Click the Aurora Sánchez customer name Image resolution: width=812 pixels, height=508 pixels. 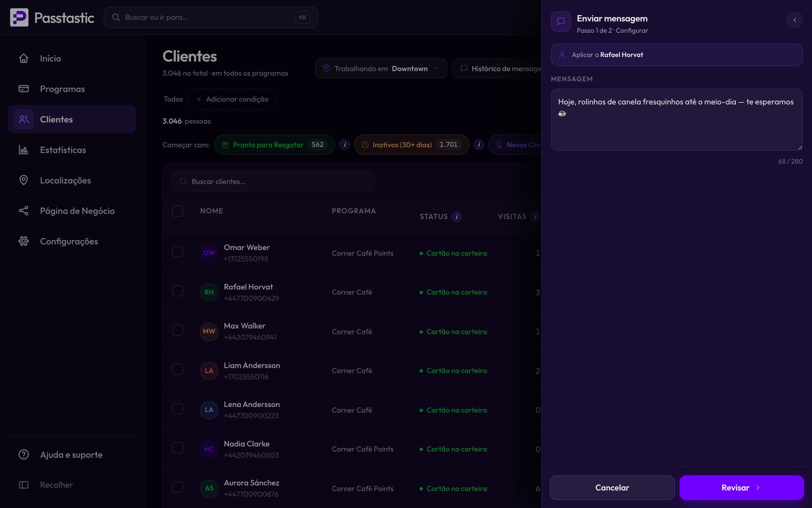click(x=251, y=483)
